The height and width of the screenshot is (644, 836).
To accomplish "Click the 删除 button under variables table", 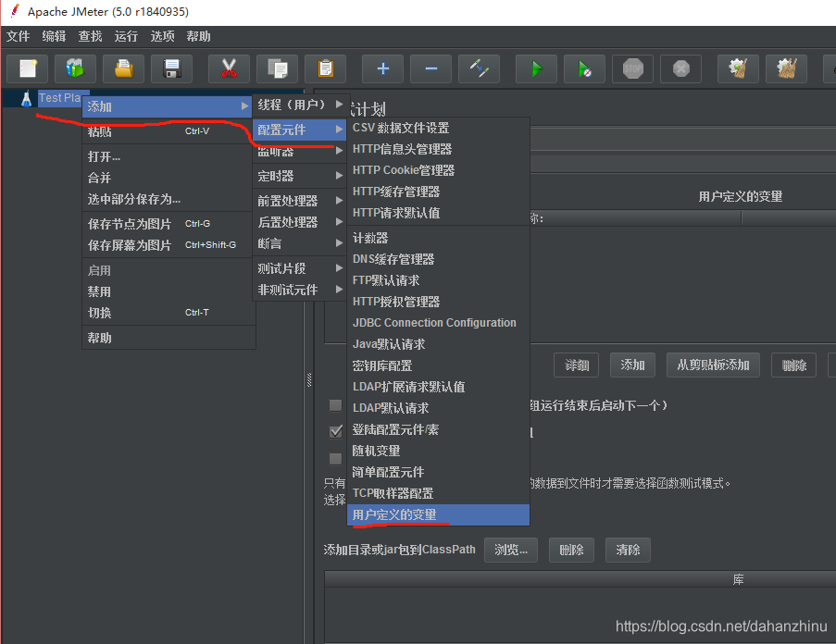I will [x=794, y=365].
